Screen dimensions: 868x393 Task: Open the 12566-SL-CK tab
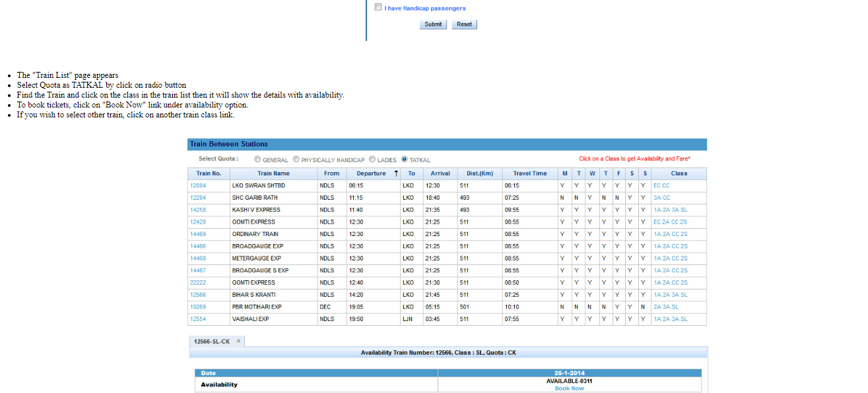coord(211,341)
